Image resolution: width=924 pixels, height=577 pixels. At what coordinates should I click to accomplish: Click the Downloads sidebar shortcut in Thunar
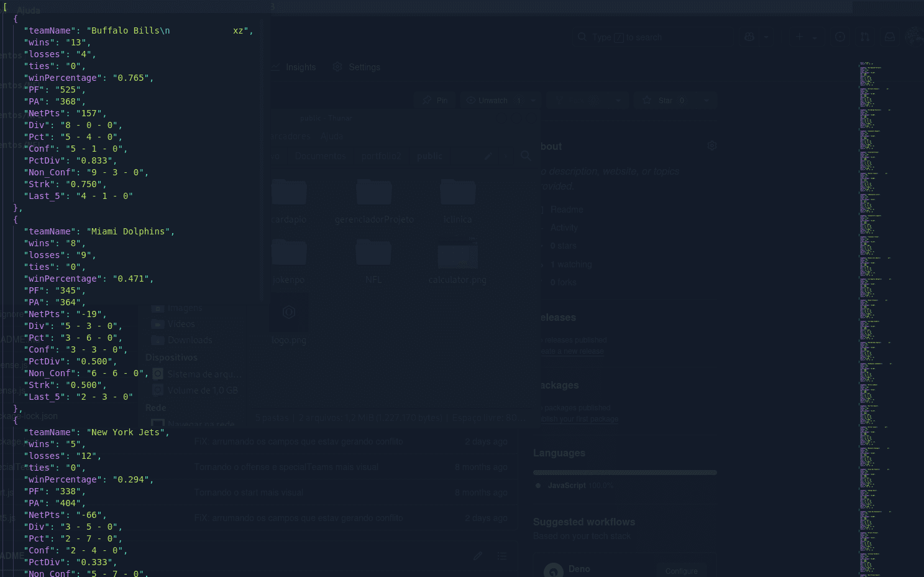point(182,340)
